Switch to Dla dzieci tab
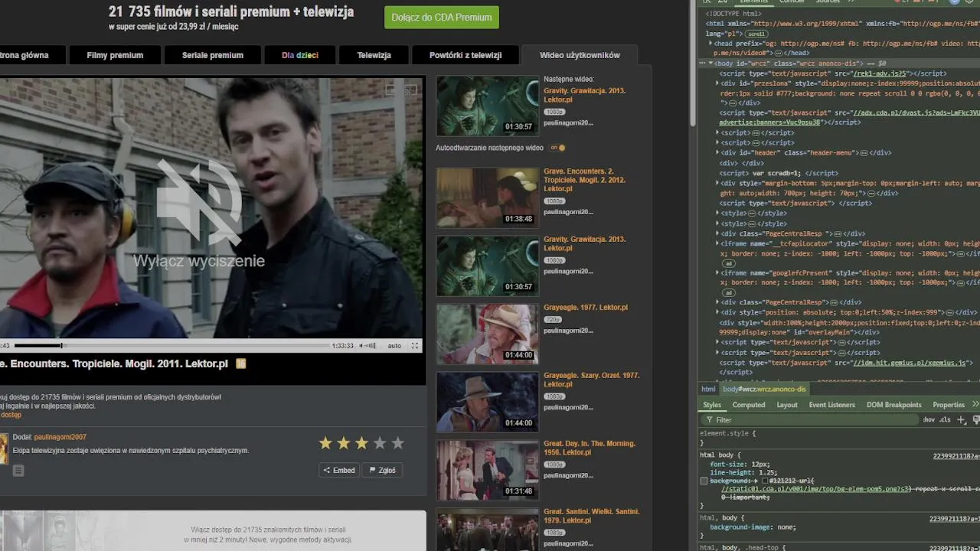 (300, 55)
